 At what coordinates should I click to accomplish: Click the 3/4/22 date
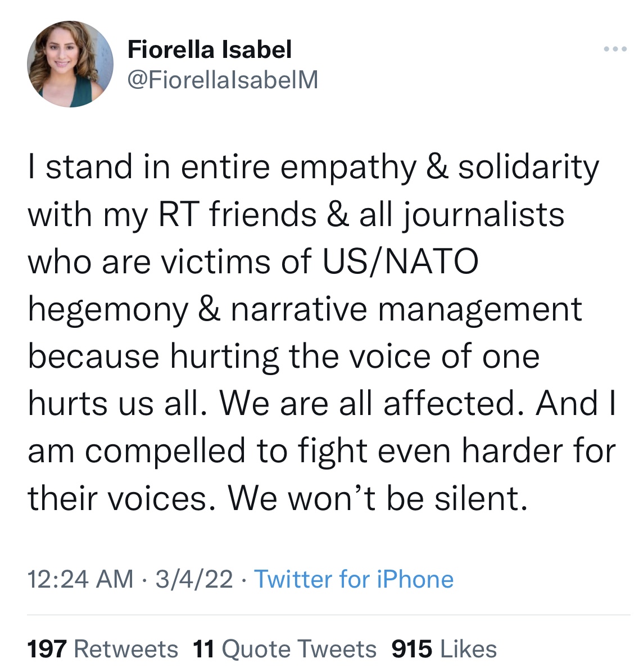pyautogui.click(x=194, y=579)
